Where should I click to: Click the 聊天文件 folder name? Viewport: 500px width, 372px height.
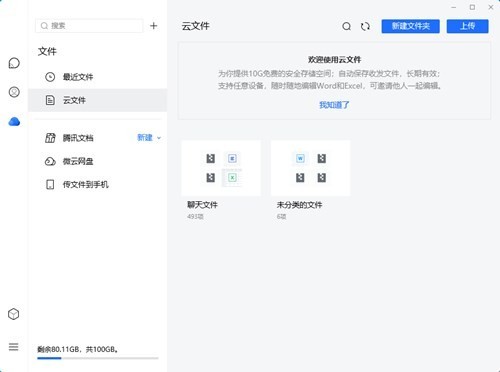coord(202,205)
